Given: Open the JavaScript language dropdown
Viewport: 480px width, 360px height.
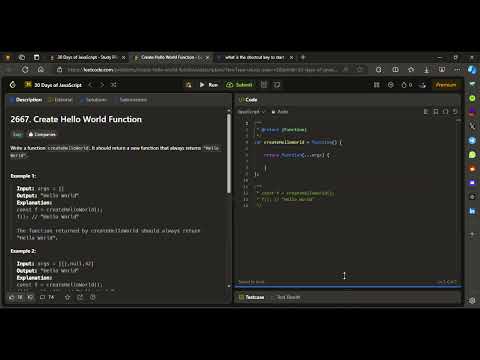Looking at the screenshot, I should (x=251, y=112).
